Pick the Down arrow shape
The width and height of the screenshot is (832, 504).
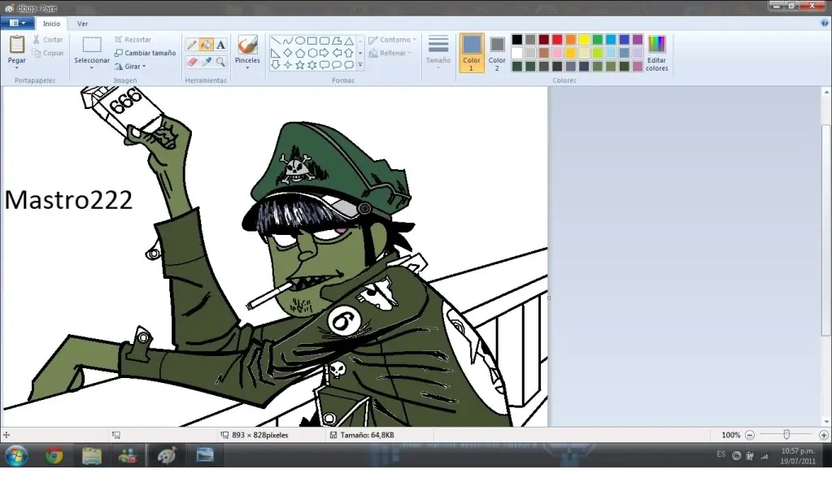point(276,65)
